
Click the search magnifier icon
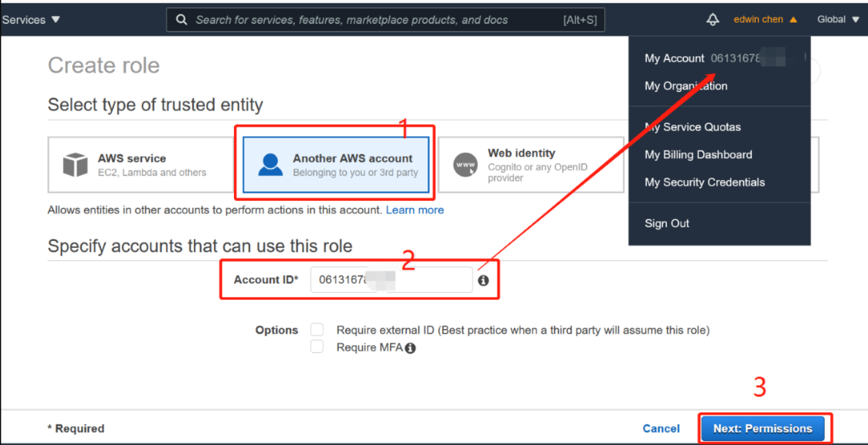click(x=182, y=19)
